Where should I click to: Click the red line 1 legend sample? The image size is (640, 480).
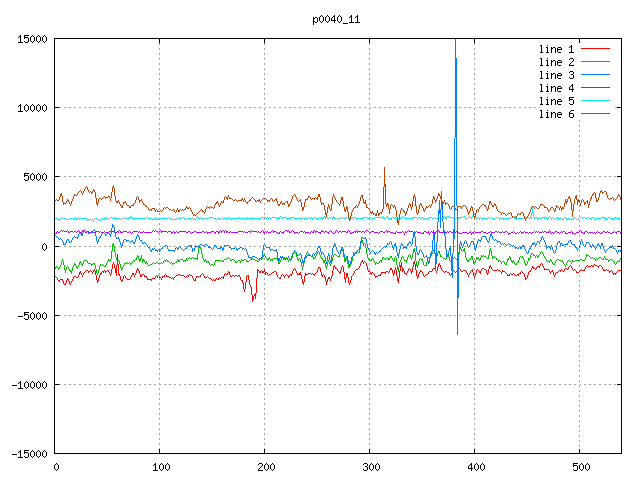[595, 49]
